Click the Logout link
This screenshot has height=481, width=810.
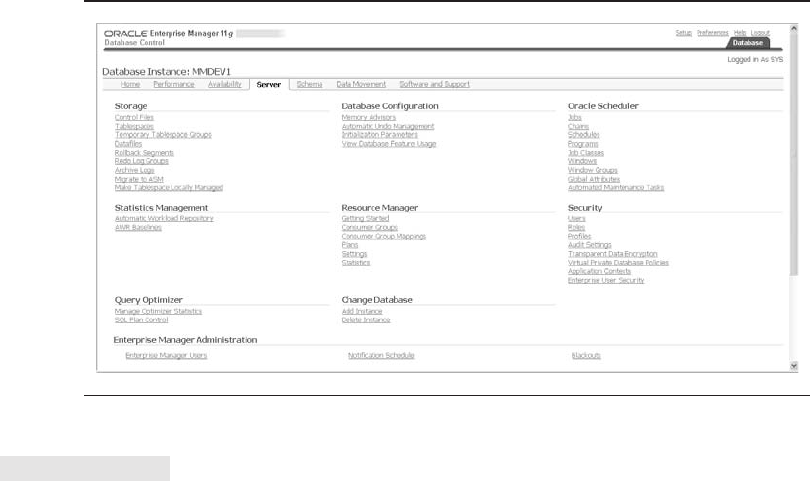click(760, 33)
